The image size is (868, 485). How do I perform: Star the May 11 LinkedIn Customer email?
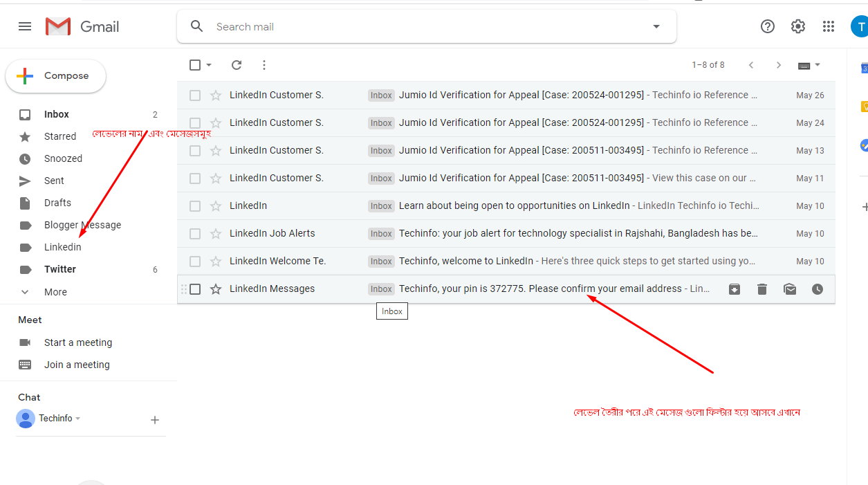[216, 179]
